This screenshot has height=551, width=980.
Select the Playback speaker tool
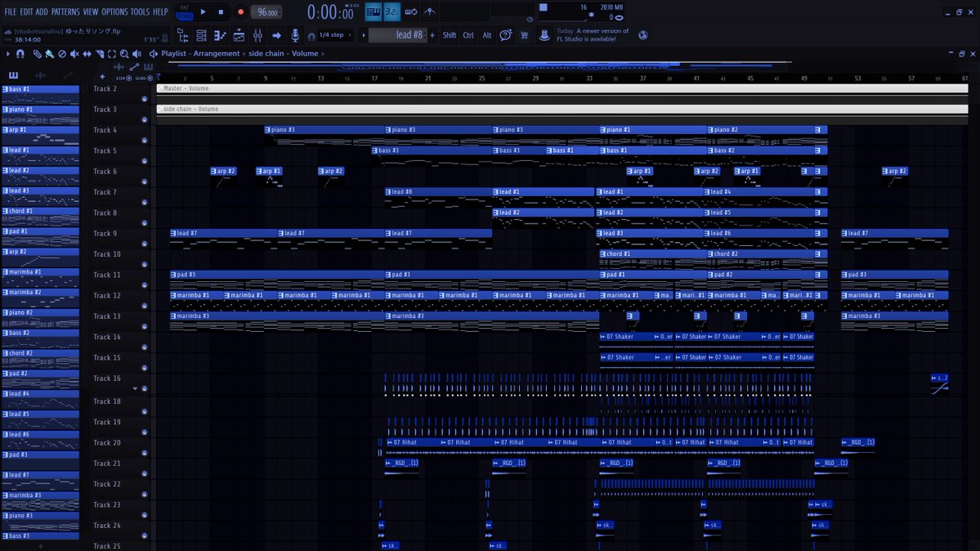136,54
